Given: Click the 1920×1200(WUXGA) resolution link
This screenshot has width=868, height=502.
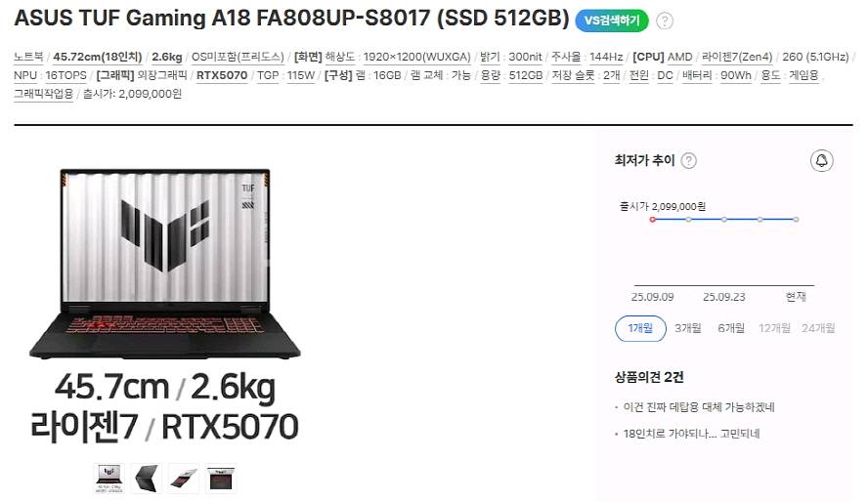Looking at the screenshot, I should point(416,57).
